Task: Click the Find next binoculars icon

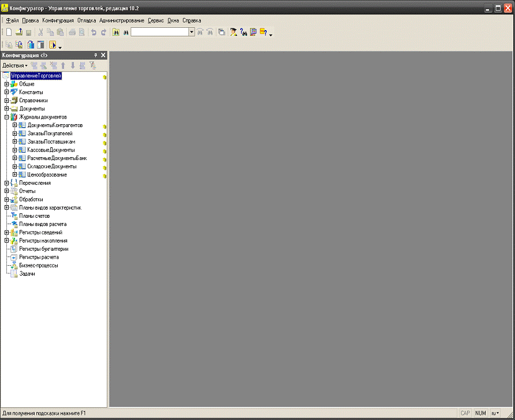Action: click(x=200, y=32)
